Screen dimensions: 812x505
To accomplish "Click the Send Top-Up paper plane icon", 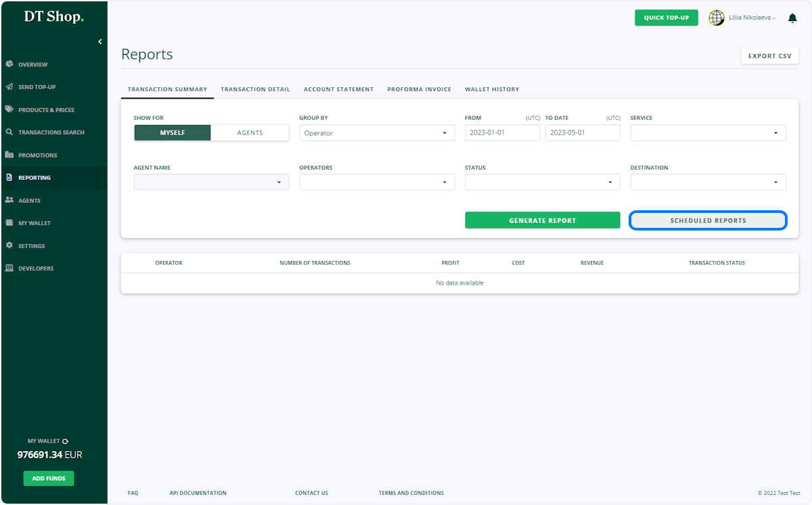I will pos(9,87).
